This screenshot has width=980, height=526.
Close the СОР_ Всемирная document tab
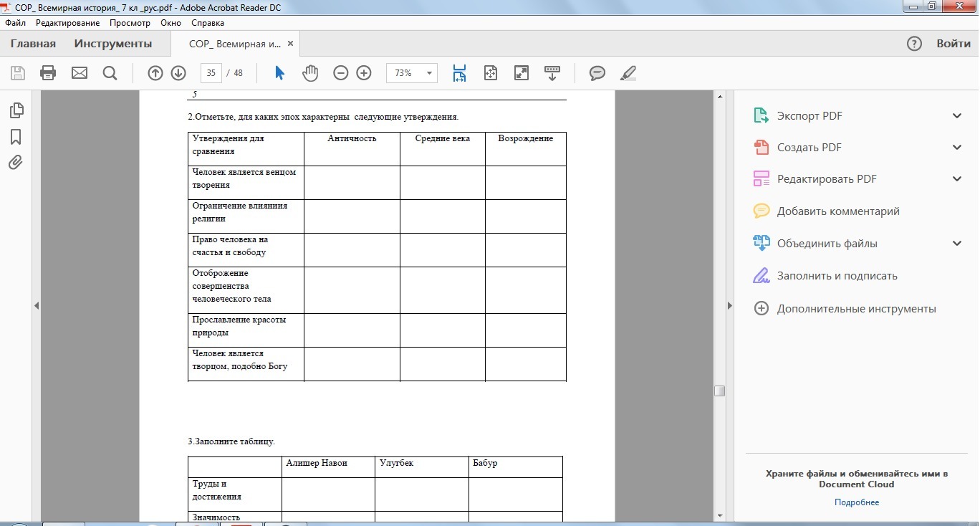[290, 43]
